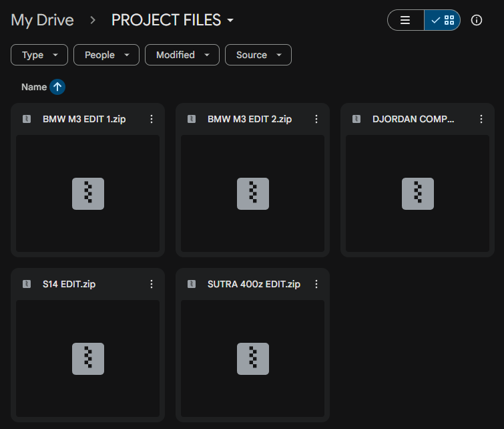
Task: Click the Name sort column header
Action: pos(34,87)
